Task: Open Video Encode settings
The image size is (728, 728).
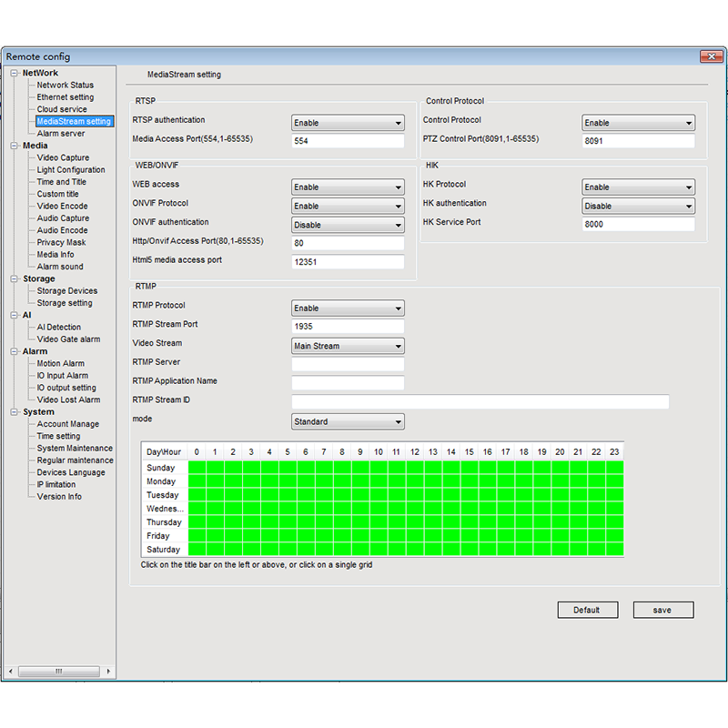Action: click(x=62, y=207)
